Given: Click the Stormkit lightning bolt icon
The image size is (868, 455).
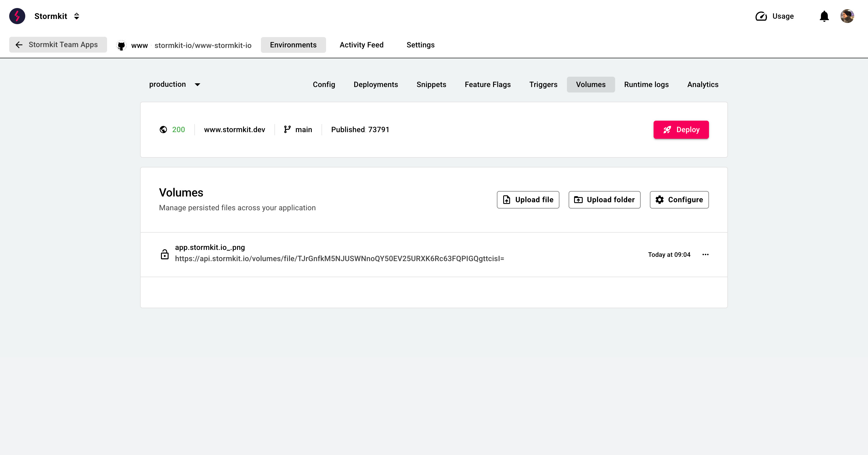Looking at the screenshot, I should pyautogui.click(x=17, y=16).
